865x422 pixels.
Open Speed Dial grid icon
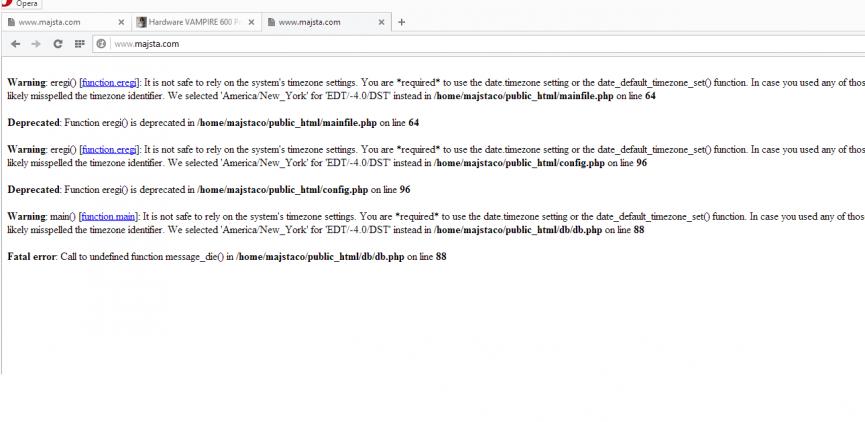click(x=79, y=44)
